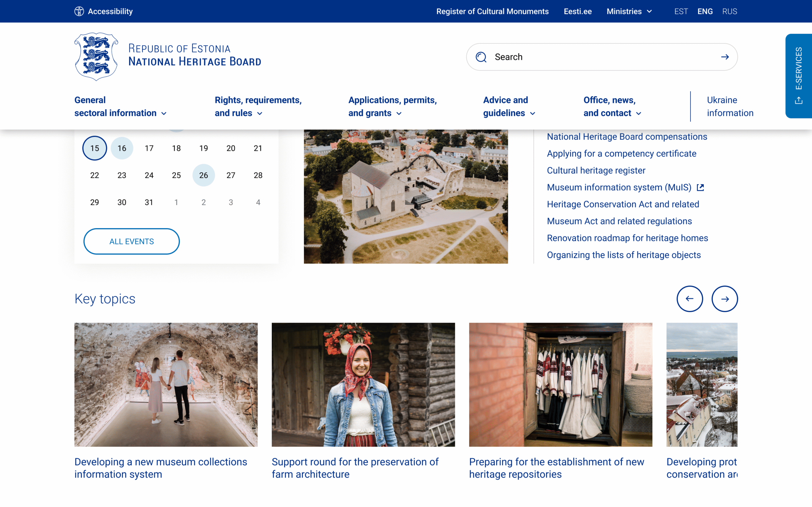The image size is (812, 507).
Task: Open Ukraine information menu item
Action: [x=730, y=107]
